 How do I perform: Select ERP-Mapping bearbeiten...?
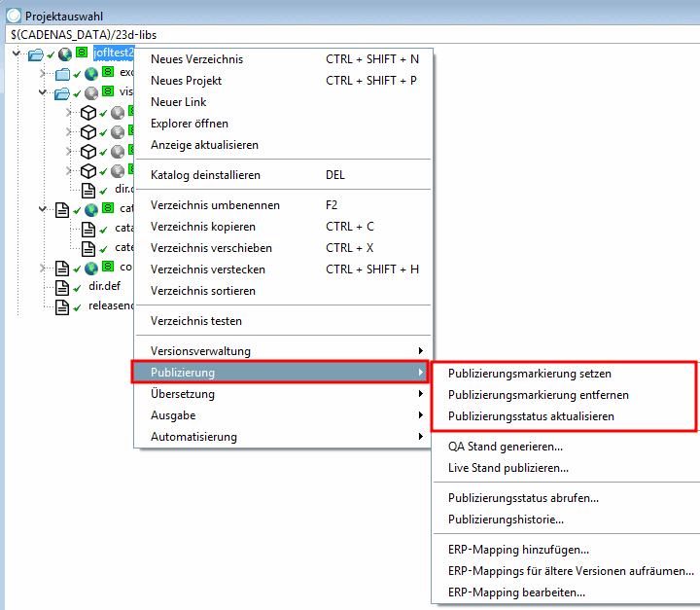point(516,592)
